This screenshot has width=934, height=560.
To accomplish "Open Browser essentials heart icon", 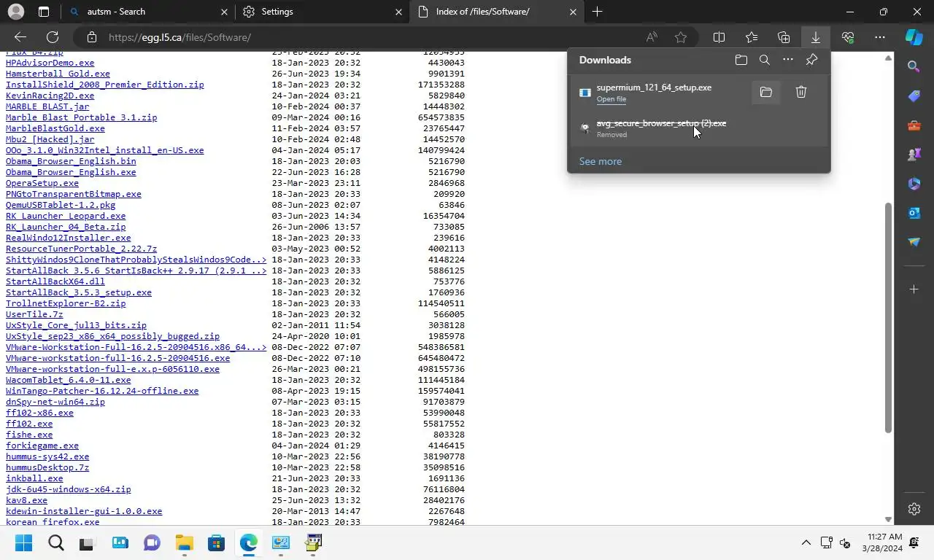I will [x=848, y=37].
